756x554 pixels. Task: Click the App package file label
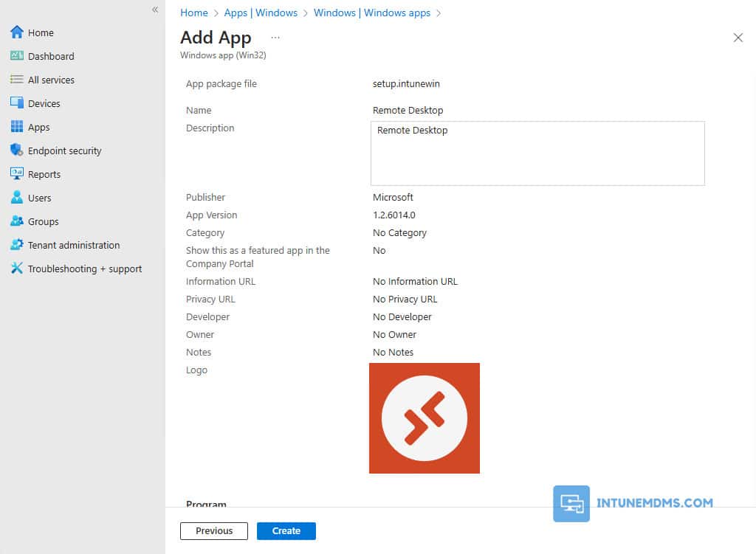tap(221, 84)
